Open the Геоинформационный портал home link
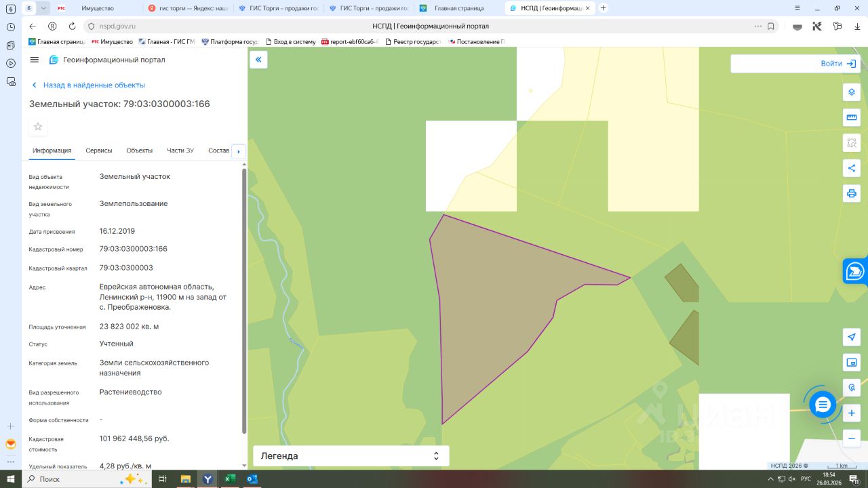This screenshot has height=488, width=868. (x=107, y=60)
